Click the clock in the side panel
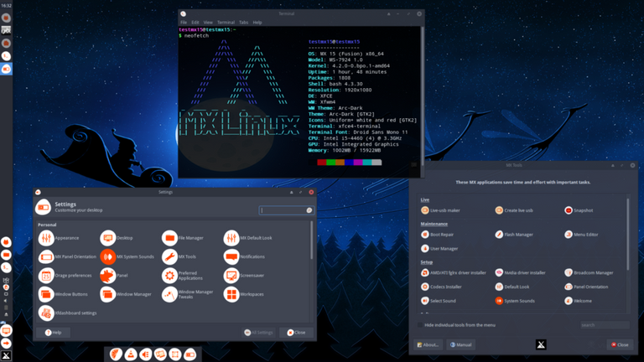The image size is (644, 362). coord(6,6)
